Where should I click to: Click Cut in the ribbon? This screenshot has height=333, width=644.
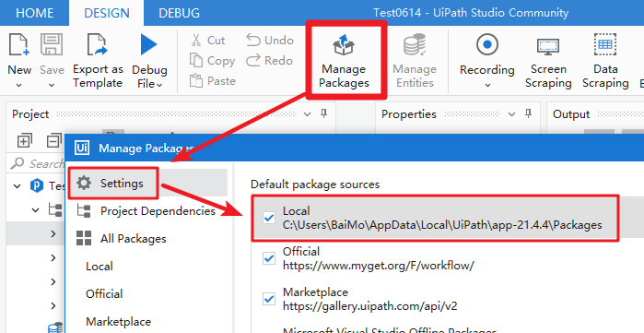pyautogui.click(x=208, y=41)
